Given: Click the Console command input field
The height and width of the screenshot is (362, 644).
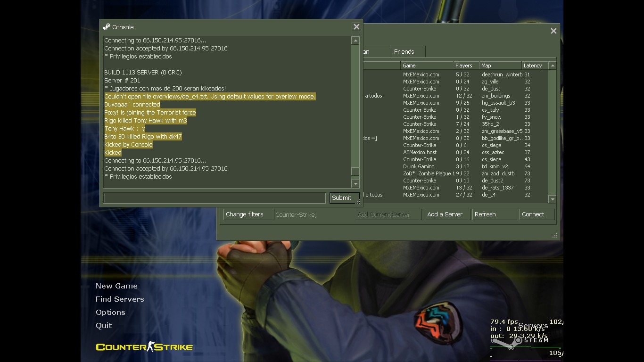Looking at the screenshot, I should point(215,198).
